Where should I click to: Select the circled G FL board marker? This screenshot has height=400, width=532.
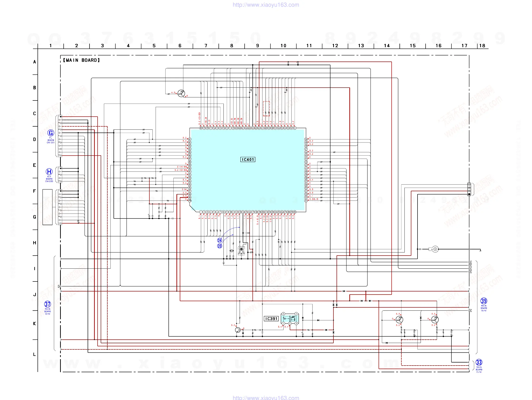(x=51, y=133)
